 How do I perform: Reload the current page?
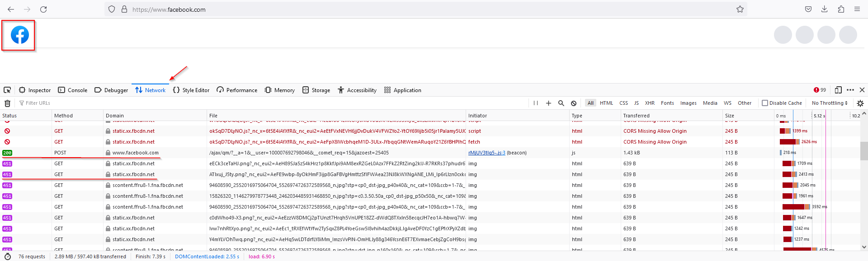[x=43, y=9]
